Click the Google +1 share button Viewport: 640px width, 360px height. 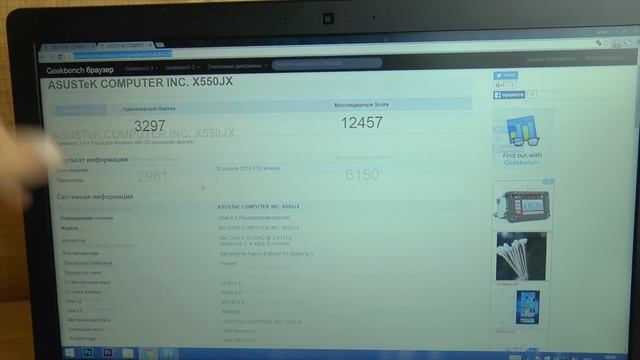coord(500,85)
